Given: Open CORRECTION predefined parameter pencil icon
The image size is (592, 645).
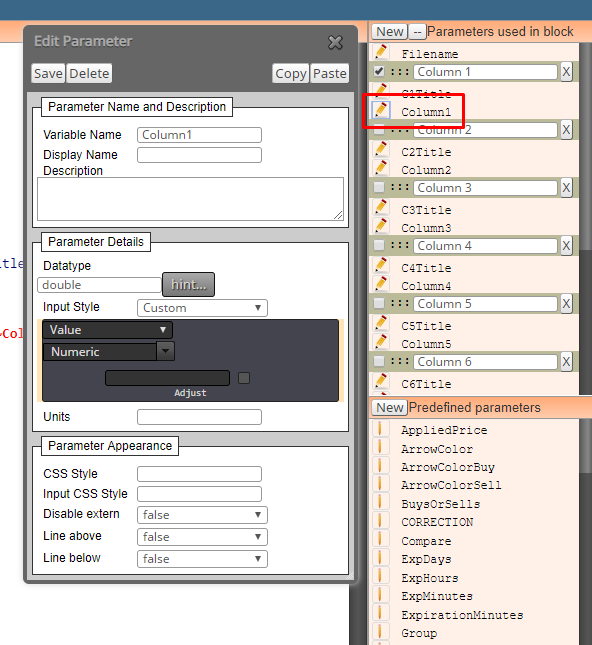Looking at the screenshot, I should (381, 520).
